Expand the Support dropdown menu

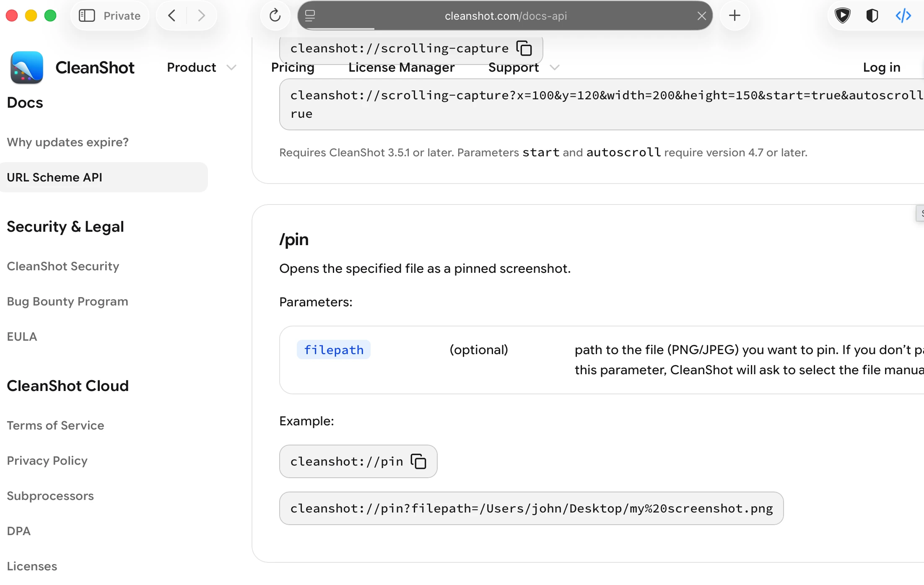tap(524, 67)
